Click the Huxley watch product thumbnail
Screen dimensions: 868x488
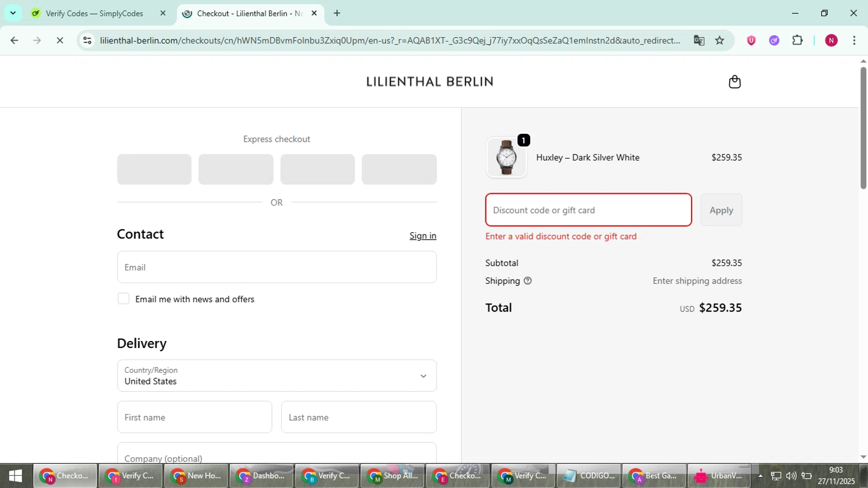click(x=506, y=157)
